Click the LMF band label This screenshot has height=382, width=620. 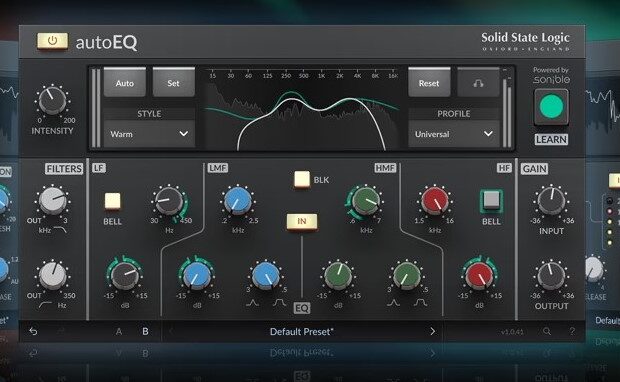[217, 168]
